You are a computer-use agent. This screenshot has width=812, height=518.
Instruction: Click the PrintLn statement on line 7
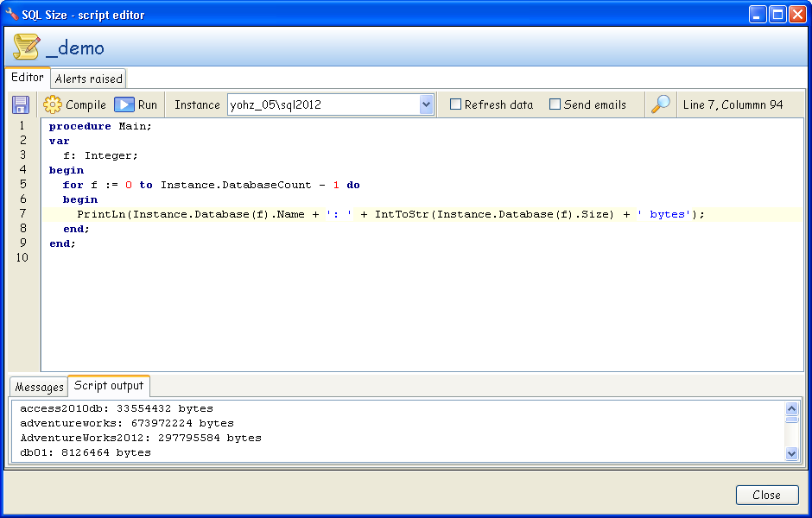(391, 214)
